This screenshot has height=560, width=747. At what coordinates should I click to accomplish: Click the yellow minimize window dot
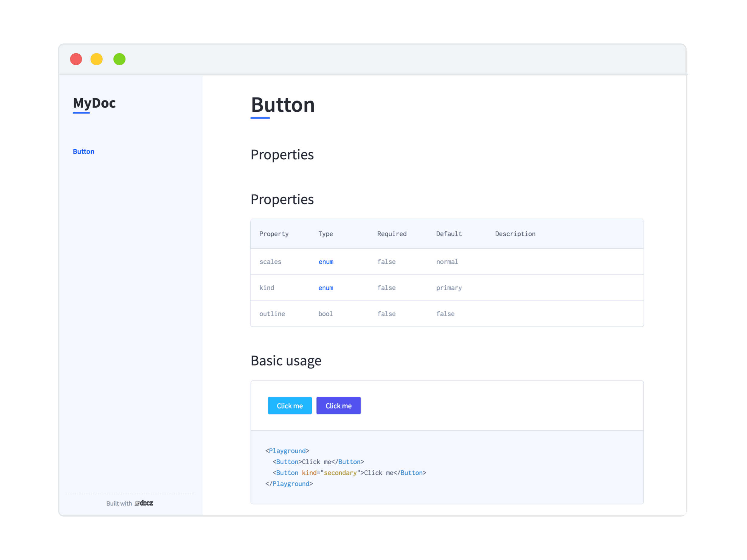[x=97, y=59]
